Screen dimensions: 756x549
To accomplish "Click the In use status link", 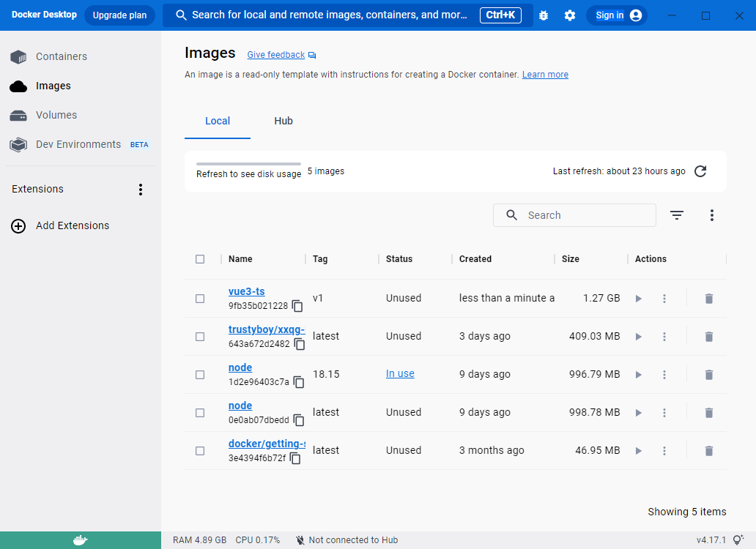I will [400, 374].
